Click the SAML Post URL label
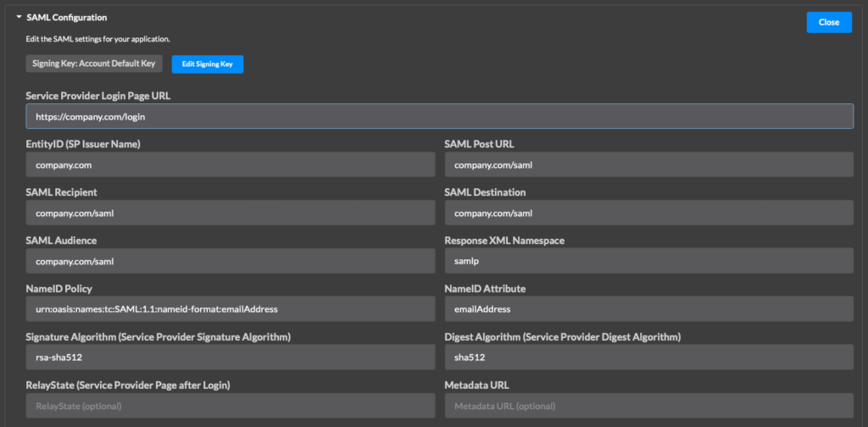 point(480,144)
